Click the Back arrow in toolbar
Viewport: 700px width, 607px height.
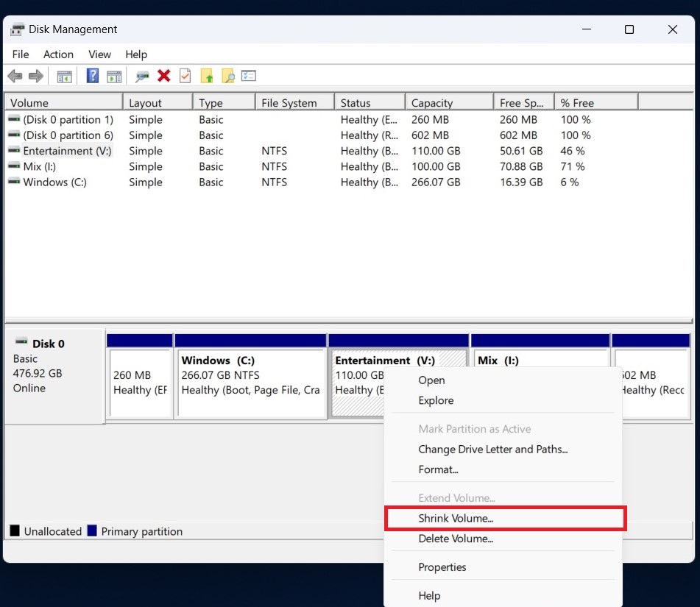coord(15,76)
